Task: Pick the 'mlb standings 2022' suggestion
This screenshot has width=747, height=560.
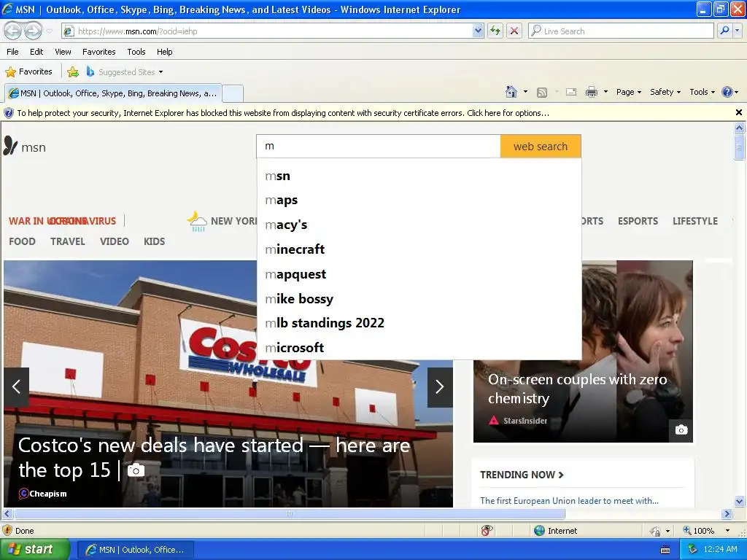Action: point(418,323)
